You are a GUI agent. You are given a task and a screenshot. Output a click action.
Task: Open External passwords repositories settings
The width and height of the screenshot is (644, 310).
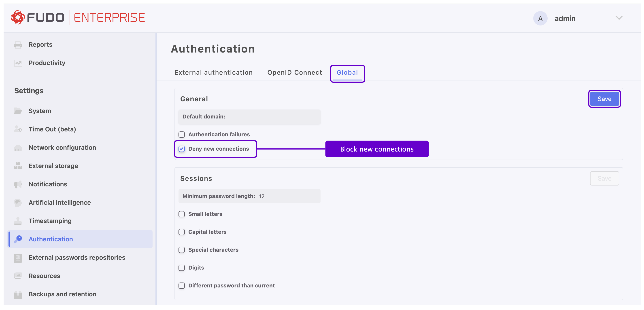[x=77, y=257]
